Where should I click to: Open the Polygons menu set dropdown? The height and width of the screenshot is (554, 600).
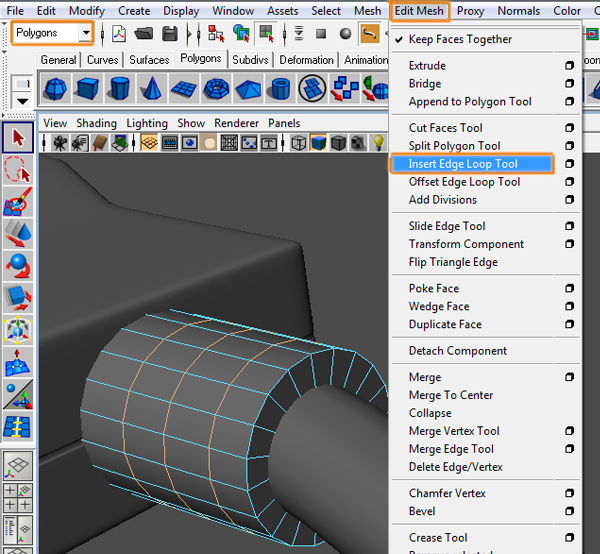click(x=86, y=33)
